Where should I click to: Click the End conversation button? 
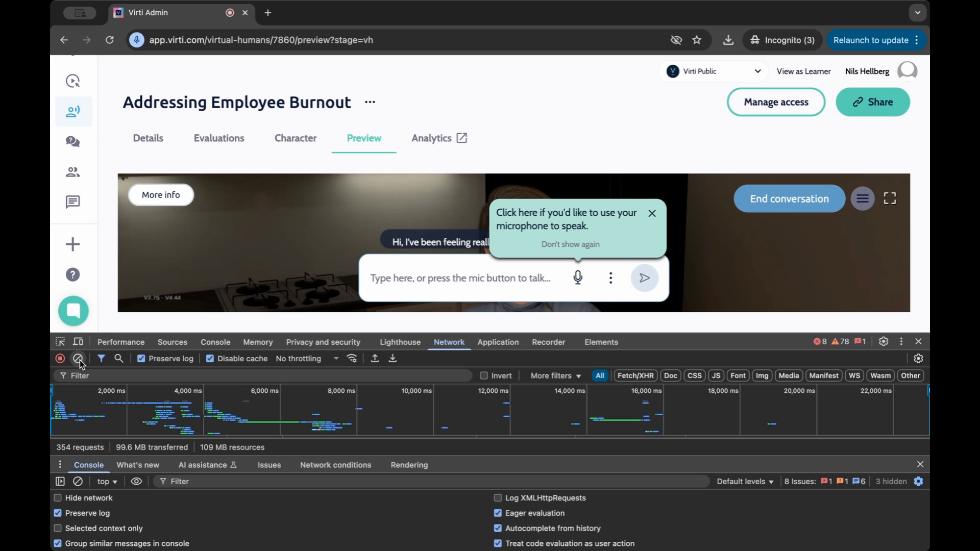tap(789, 199)
